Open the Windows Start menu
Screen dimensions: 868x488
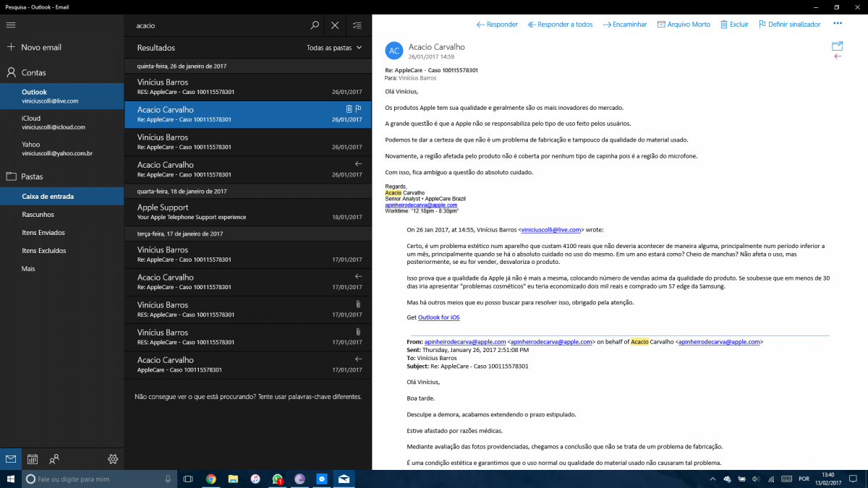pos(11,479)
